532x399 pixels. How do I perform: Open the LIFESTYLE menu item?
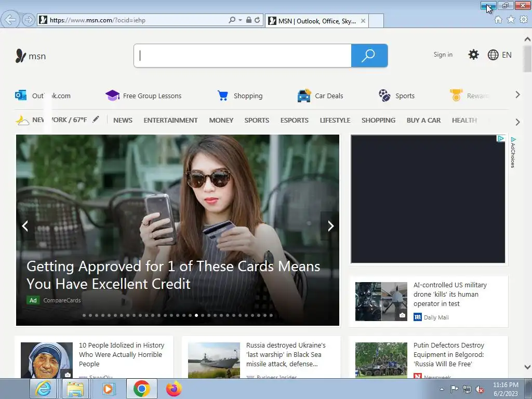(x=335, y=120)
